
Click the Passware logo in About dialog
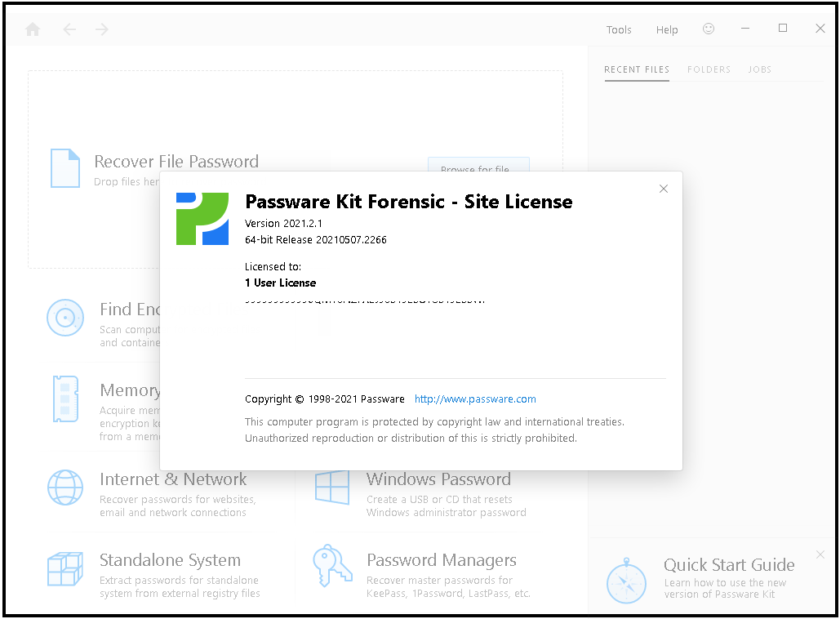click(202, 219)
